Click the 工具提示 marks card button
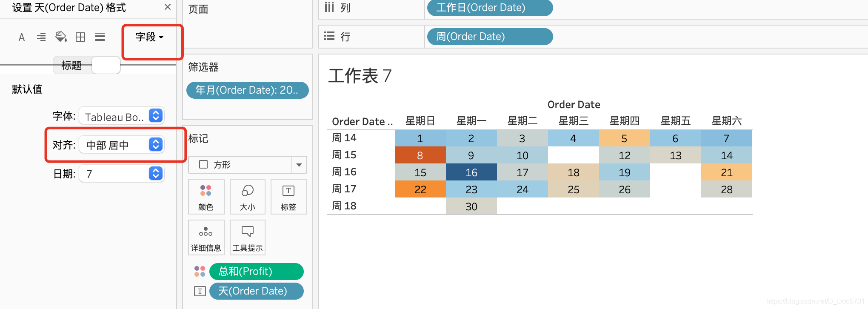The image size is (868, 309). point(248,237)
